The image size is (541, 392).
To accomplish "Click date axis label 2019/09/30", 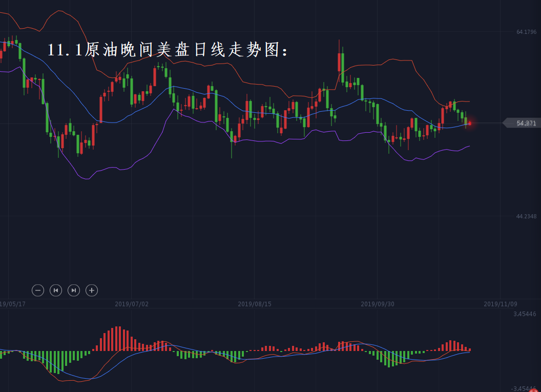I will pyautogui.click(x=378, y=304).
